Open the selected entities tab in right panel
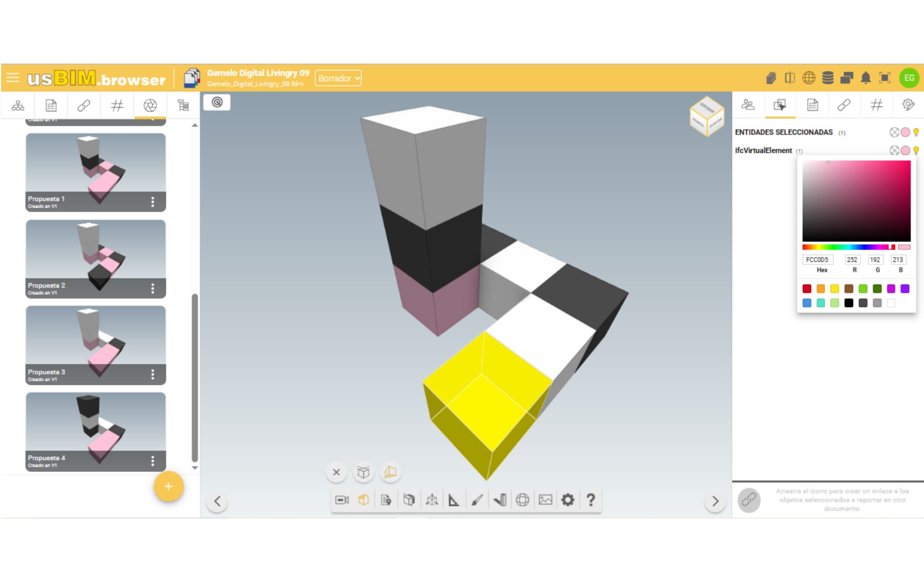The image size is (924, 582). [780, 105]
